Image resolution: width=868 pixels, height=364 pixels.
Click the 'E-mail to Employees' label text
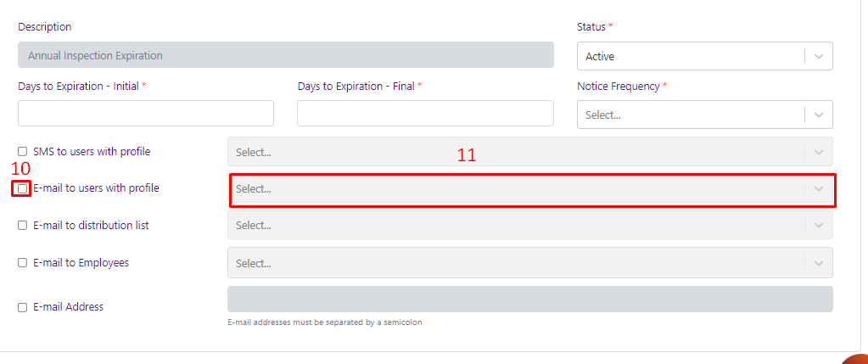pos(81,263)
